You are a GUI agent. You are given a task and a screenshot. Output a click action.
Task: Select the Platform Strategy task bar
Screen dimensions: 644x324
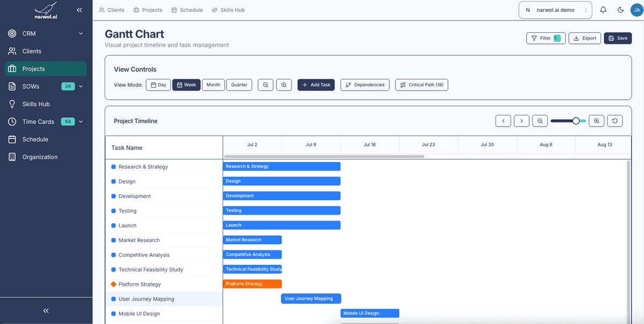point(252,284)
